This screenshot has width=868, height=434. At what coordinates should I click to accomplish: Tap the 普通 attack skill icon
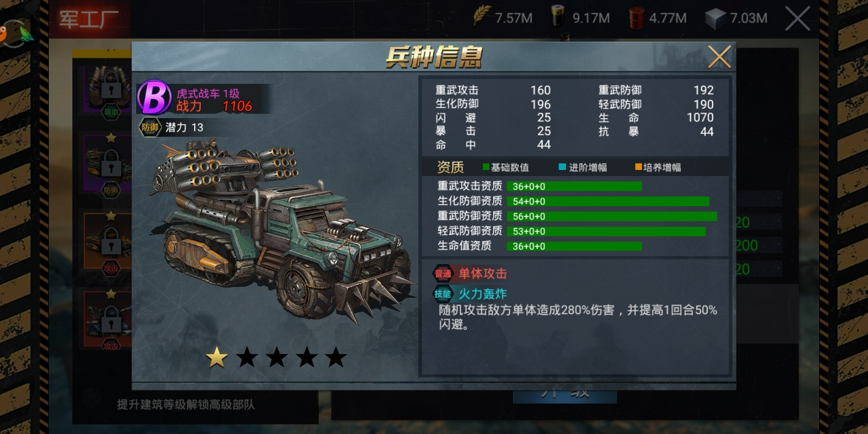pos(443,274)
